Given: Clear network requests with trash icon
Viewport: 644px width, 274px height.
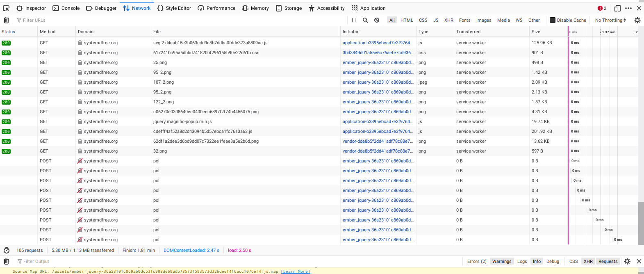Looking at the screenshot, I should 6,20.
